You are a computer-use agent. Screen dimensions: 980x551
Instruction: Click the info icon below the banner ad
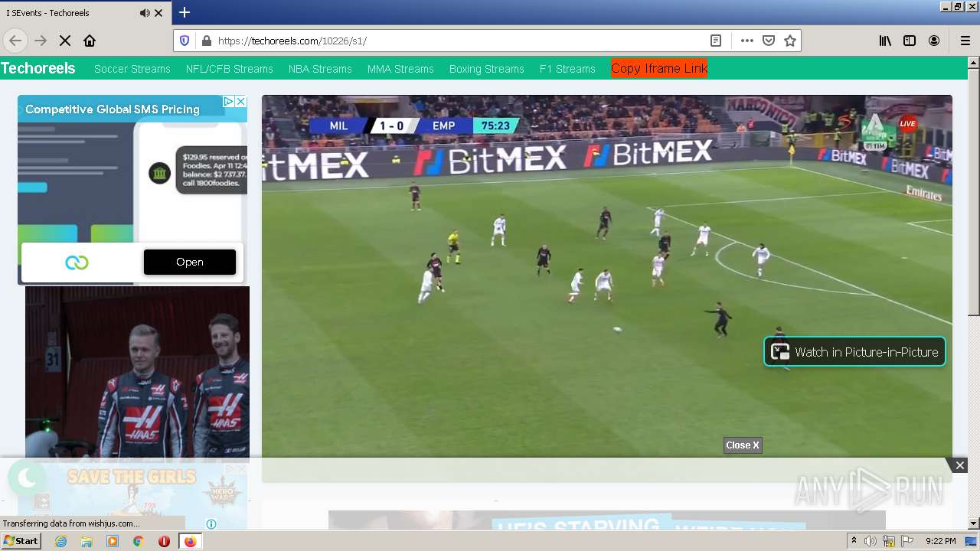coord(211,524)
